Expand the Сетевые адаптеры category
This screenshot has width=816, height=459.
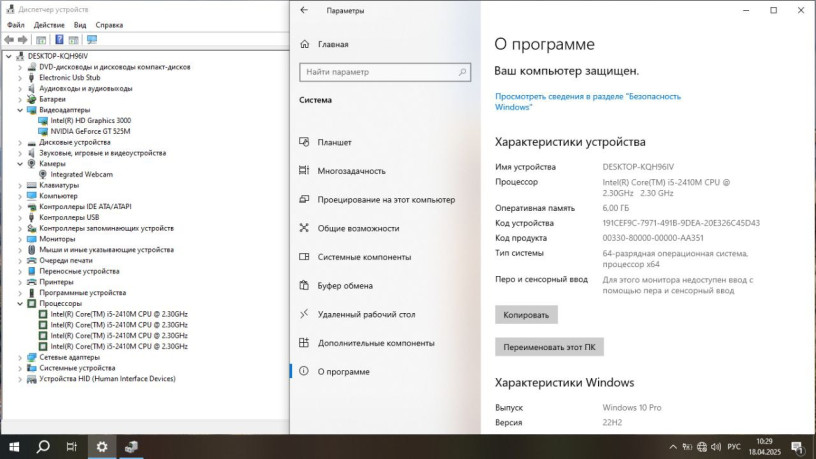pyautogui.click(x=20, y=358)
